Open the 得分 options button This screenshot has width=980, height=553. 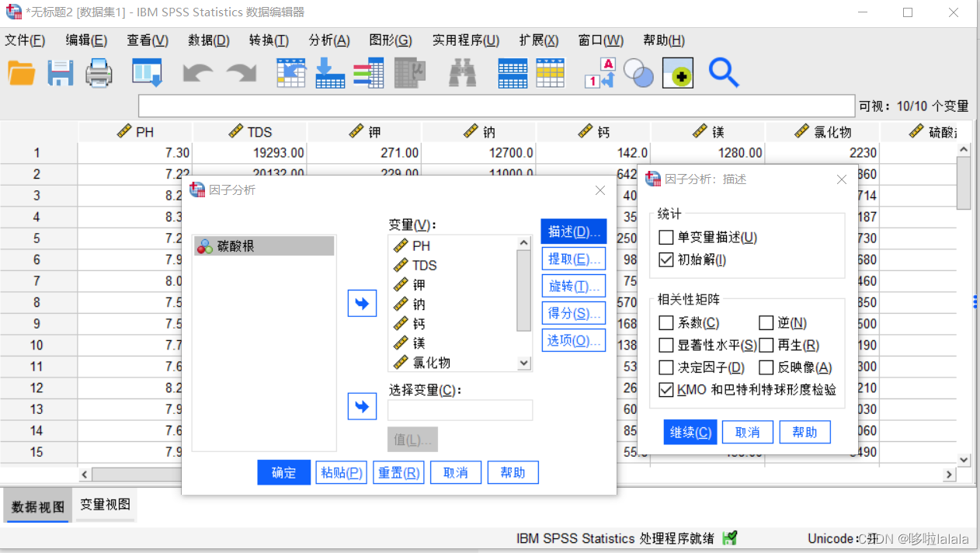point(574,313)
